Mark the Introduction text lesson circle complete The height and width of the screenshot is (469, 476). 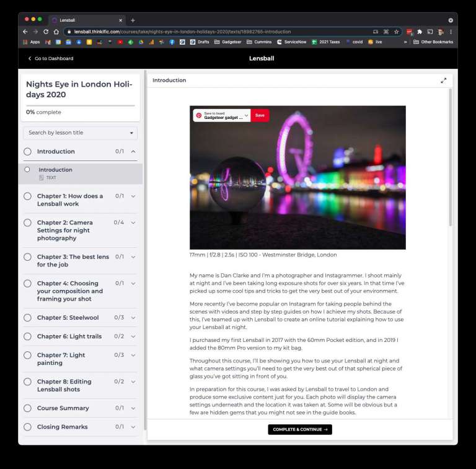(27, 169)
